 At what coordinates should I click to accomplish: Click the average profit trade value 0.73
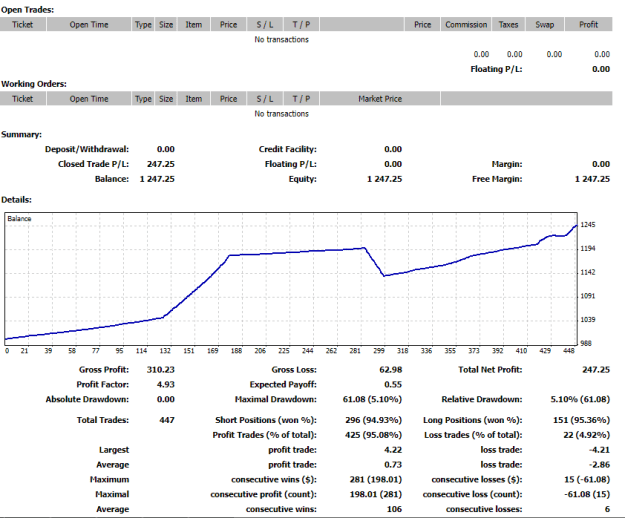(393, 465)
